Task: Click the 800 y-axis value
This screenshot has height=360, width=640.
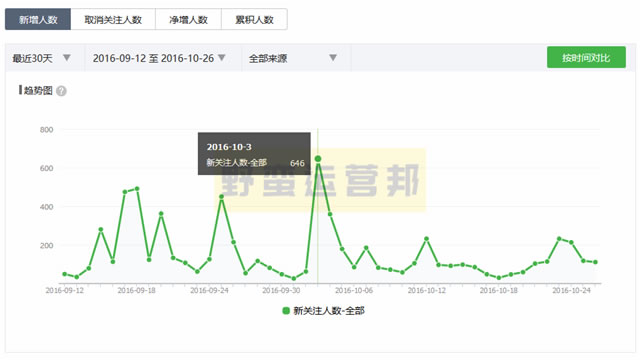Action: click(47, 130)
